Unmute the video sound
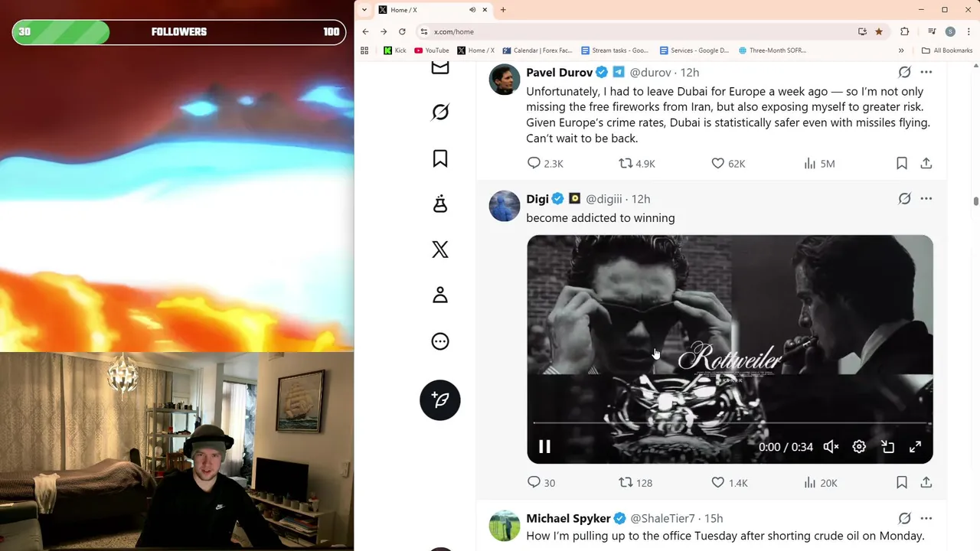 (831, 447)
